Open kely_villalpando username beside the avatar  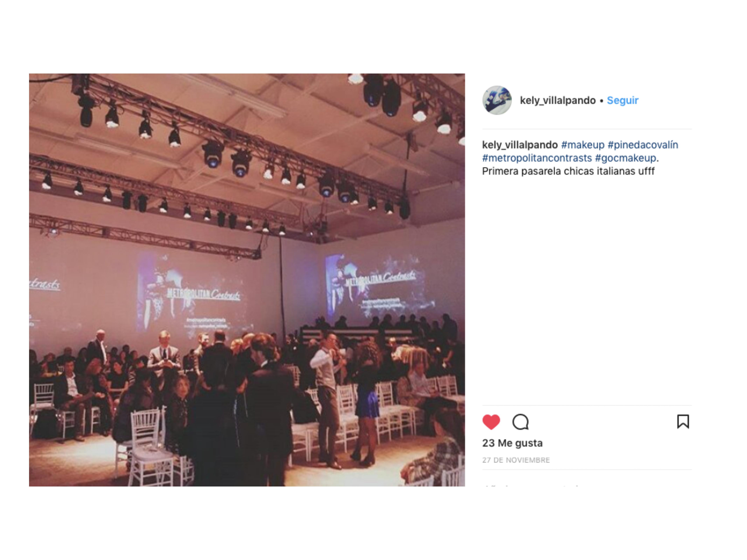(x=558, y=100)
